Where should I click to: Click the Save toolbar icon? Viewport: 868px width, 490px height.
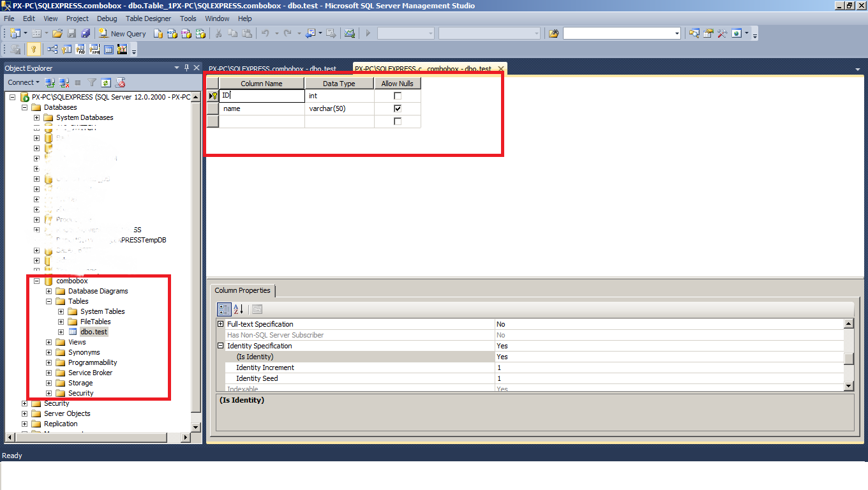coord(72,33)
